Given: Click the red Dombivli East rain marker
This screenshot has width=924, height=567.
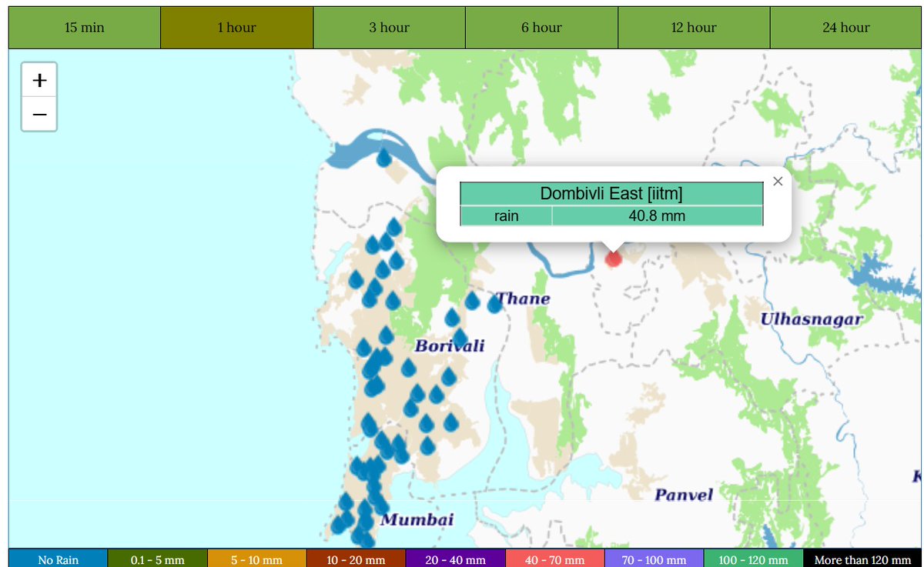Looking at the screenshot, I should [x=613, y=258].
